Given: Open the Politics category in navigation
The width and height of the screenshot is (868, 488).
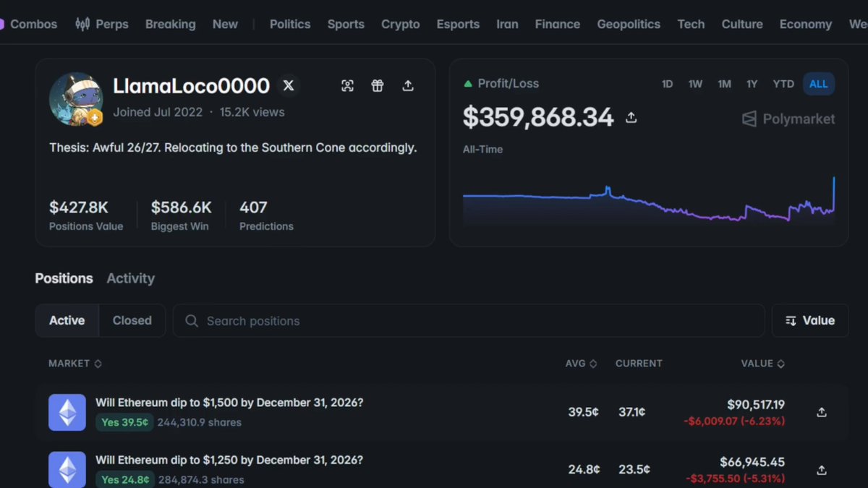Looking at the screenshot, I should (290, 24).
